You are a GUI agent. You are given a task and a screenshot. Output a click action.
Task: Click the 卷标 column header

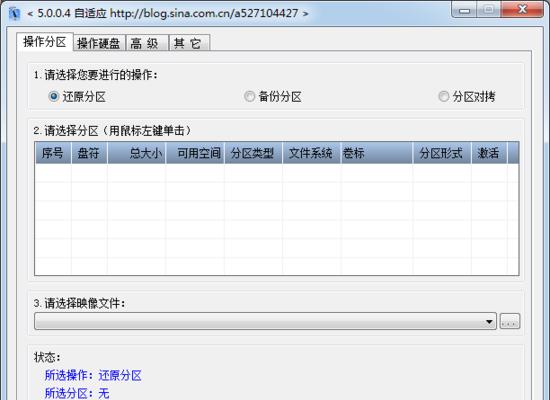pos(376,153)
